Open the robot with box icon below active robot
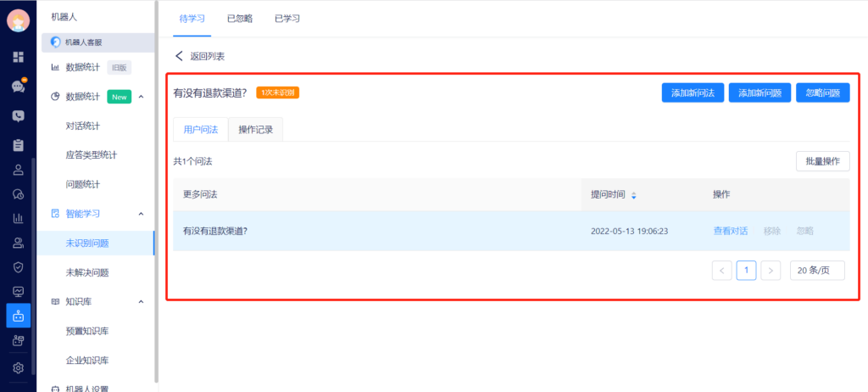The height and width of the screenshot is (392, 868). coord(19,340)
